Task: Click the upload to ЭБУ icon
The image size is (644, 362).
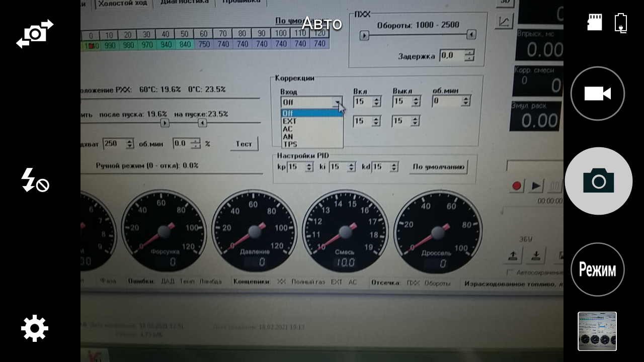Action: click(513, 255)
